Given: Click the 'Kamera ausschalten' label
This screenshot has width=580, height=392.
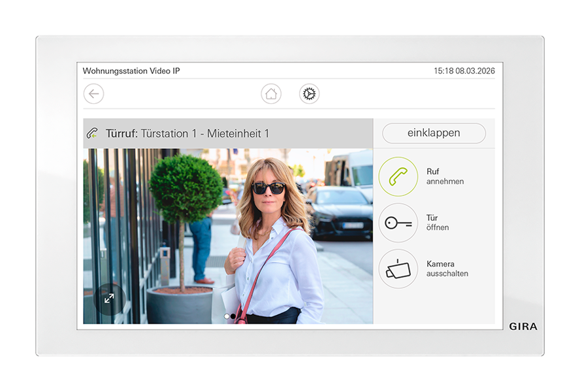Looking at the screenshot, I should click(x=447, y=269).
